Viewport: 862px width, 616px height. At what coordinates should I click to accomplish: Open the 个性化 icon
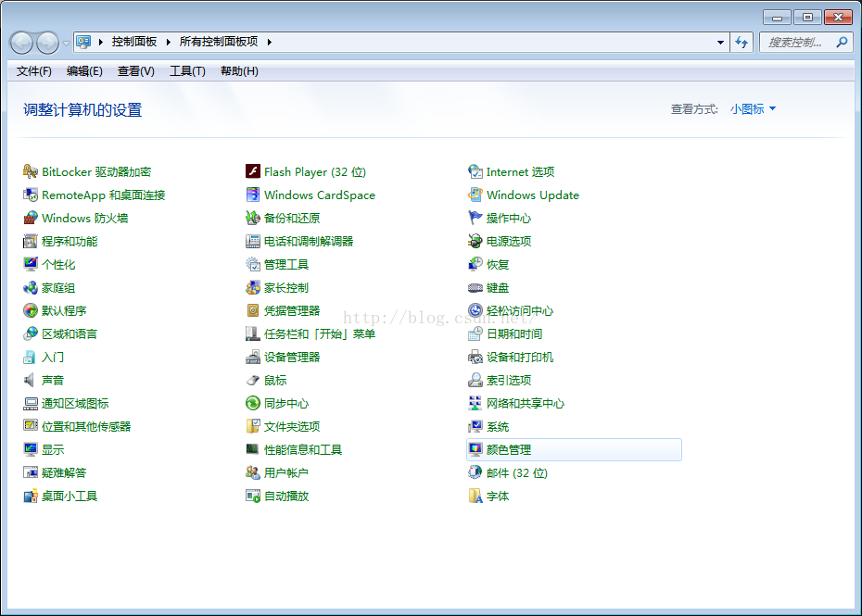coord(30,264)
